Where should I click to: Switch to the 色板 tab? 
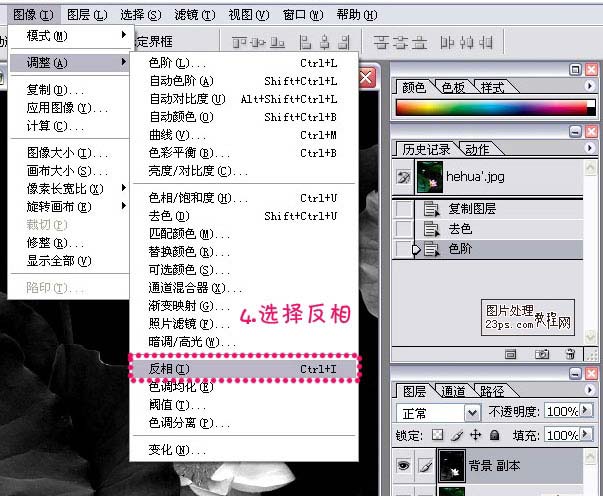453,88
